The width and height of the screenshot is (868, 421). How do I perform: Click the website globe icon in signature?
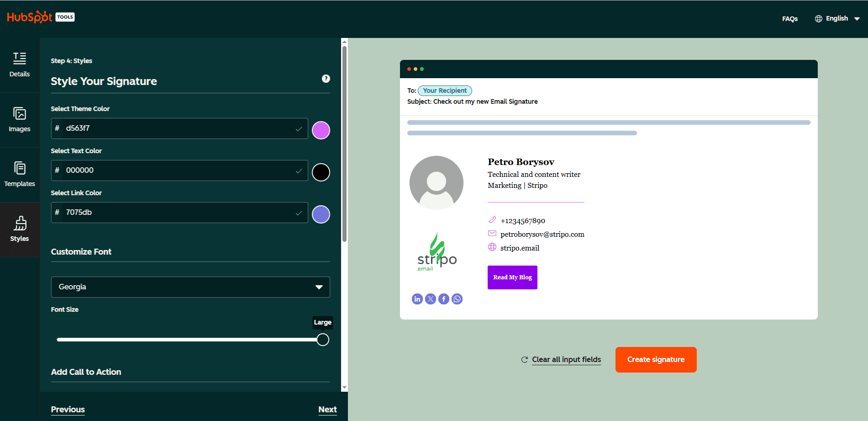[x=492, y=247]
